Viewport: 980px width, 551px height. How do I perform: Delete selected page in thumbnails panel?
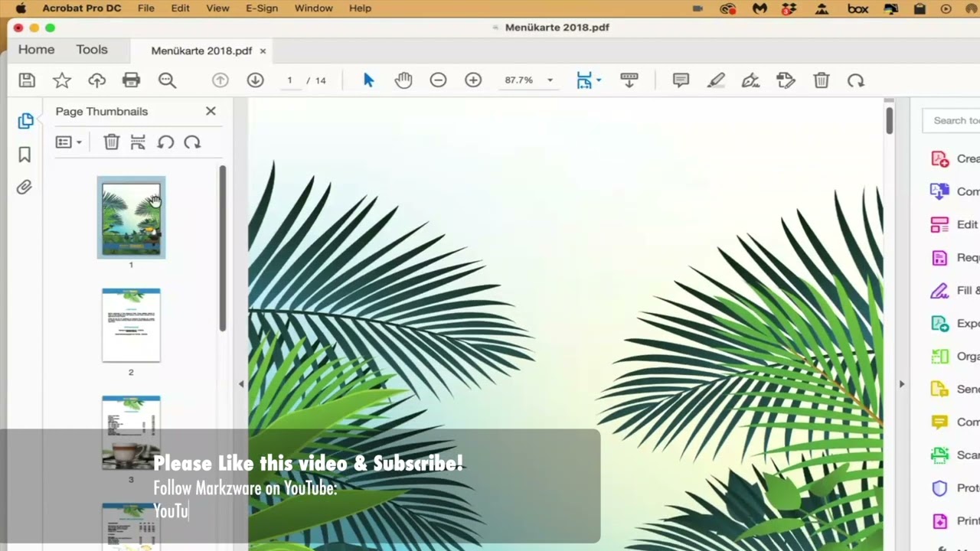112,142
